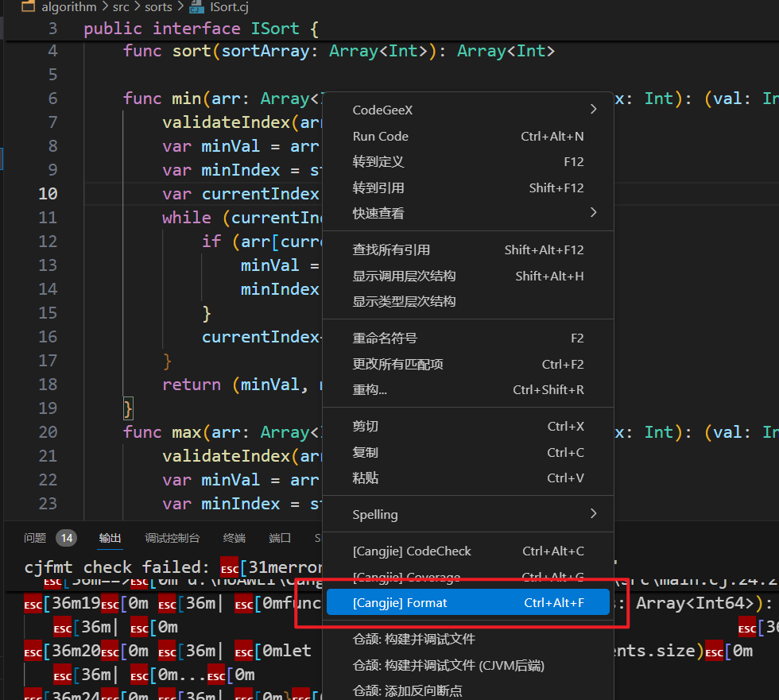This screenshot has width=779, height=700.
Task: Select 仓颉: 构建并调试文件 entry
Action: coord(468,639)
